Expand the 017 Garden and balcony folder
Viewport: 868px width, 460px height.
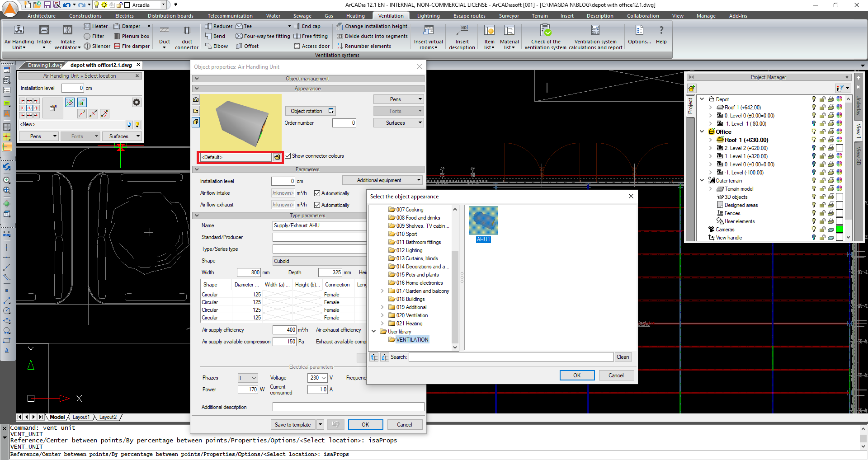tap(382, 291)
